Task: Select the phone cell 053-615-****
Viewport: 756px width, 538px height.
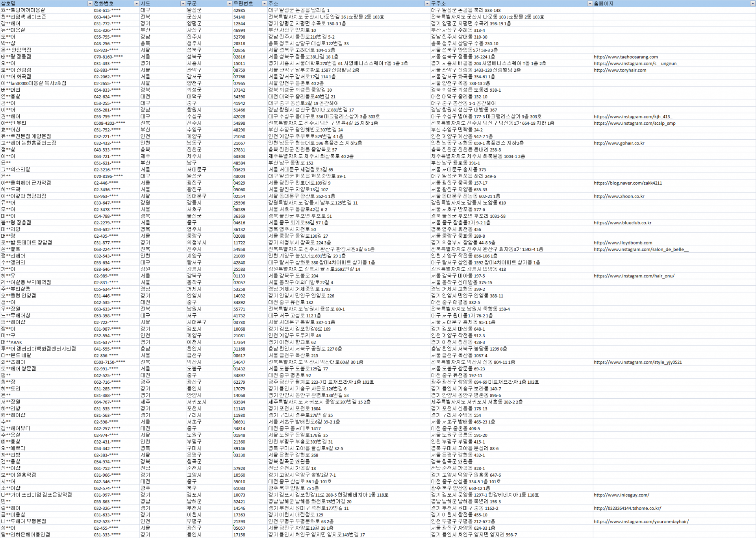Action: pyautogui.click(x=107, y=11)
